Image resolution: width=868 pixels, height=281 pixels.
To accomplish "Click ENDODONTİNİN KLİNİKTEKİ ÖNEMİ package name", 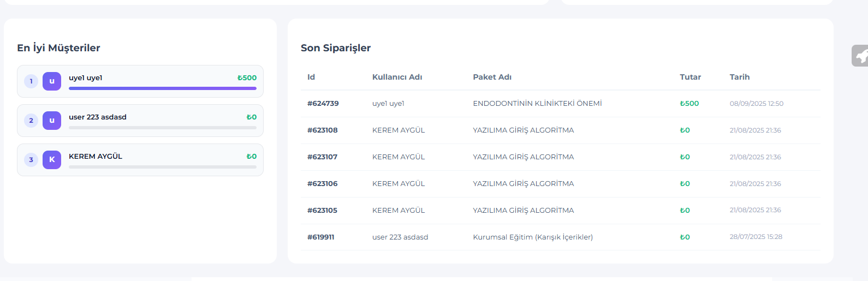I will click(537, 104).
